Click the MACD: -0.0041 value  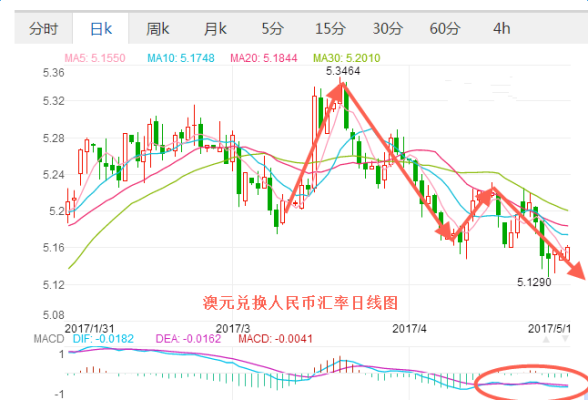coord(276,339)
